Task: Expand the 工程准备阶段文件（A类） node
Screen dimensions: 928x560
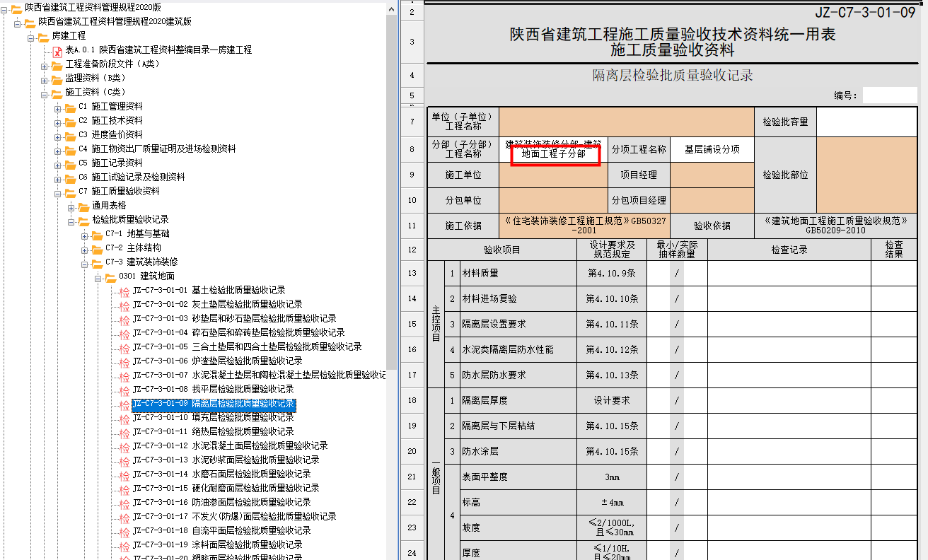Action: [45, 65]
